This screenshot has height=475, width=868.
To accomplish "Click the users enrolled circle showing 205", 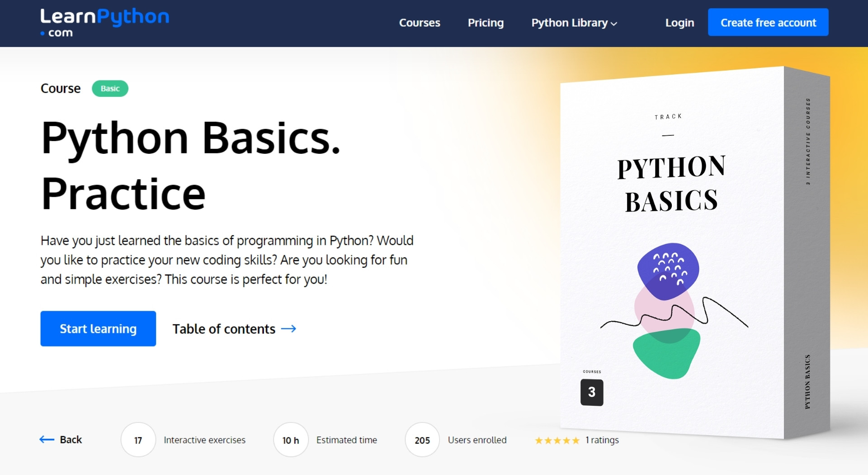I will (422, 439).
